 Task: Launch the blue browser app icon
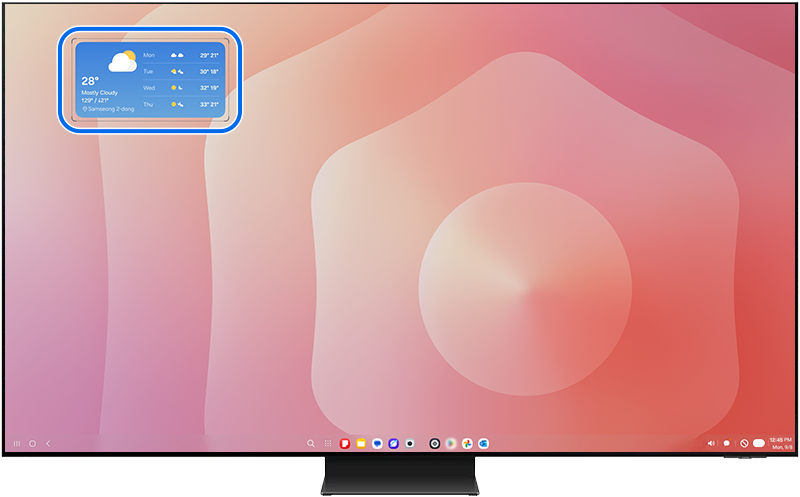[394, 443]
